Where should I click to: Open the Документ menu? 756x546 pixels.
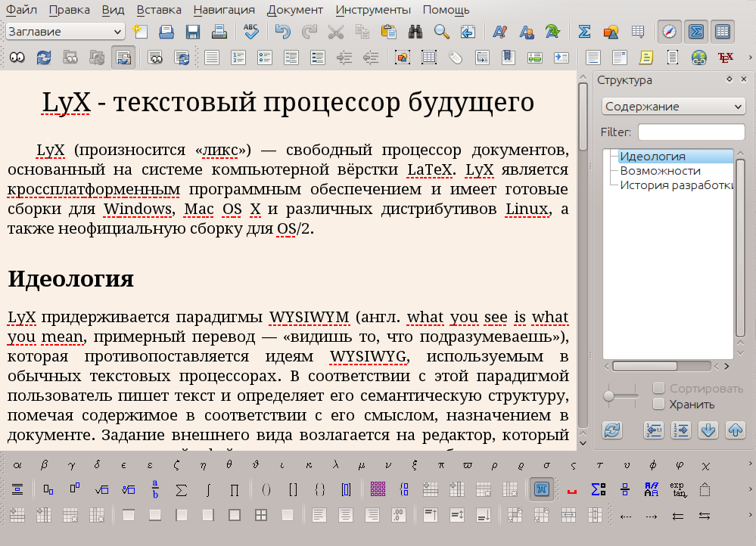click(x=294, y=10)
